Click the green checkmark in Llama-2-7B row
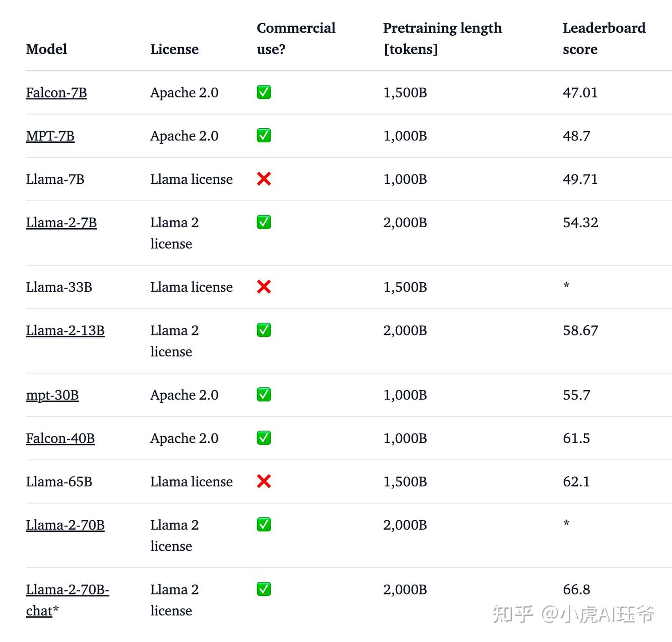This screenshot has height=642, width=672. click(264, 222)
